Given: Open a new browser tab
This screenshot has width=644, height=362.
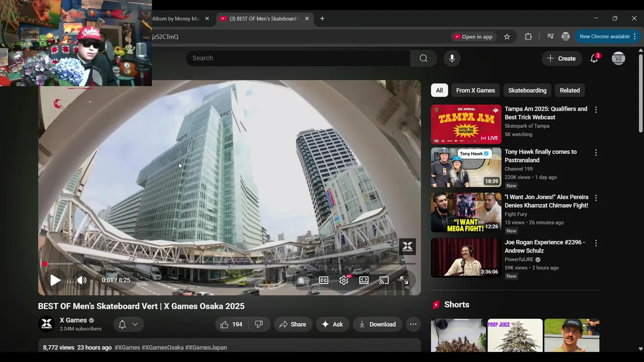Looking at the screenshot, I should point(322,19).
